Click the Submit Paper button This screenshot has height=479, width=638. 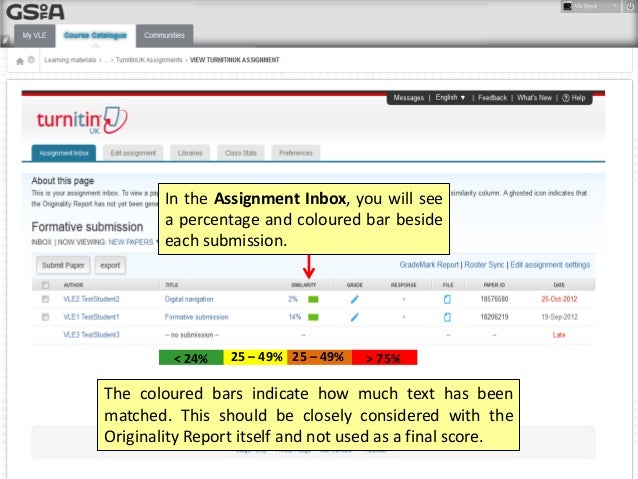tap(63, 265)
